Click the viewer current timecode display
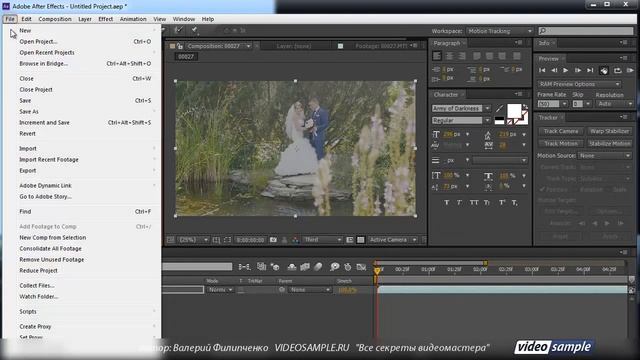 (x=250, y=240)
